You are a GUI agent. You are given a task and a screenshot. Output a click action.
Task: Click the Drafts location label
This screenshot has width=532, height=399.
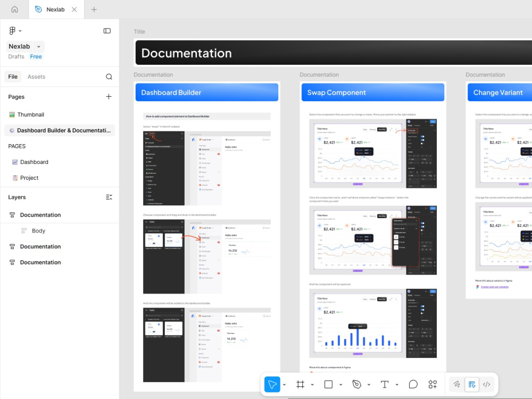[x=16, y=57]
